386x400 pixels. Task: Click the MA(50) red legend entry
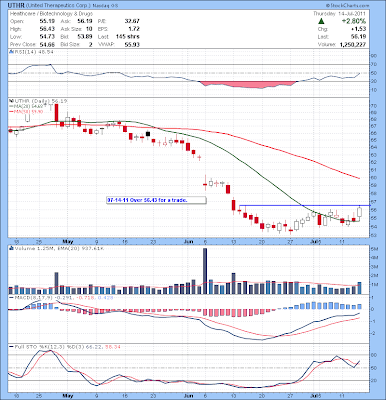tap(26, 111)
